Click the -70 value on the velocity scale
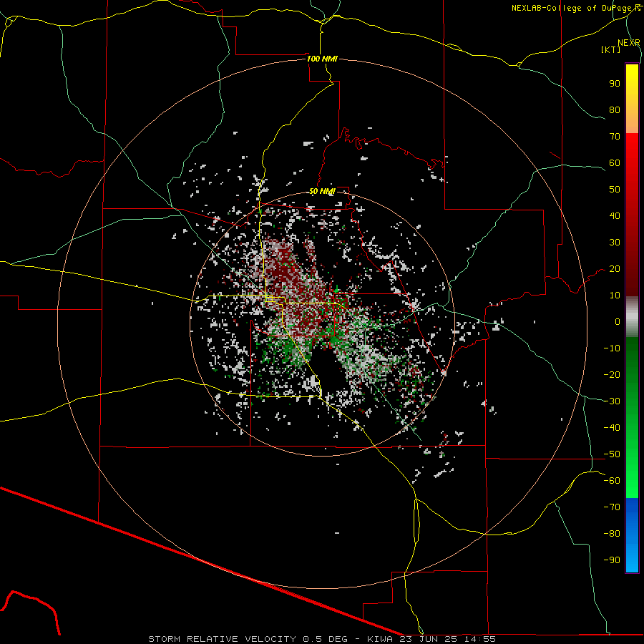 pyautogui.click(x=612, y=507)
